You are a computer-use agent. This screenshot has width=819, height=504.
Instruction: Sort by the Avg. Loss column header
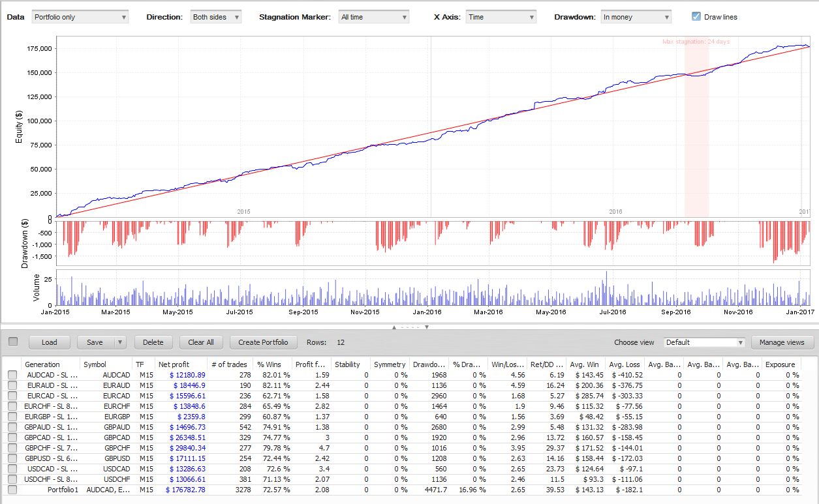pyautogui.click(x=625, y=364)
